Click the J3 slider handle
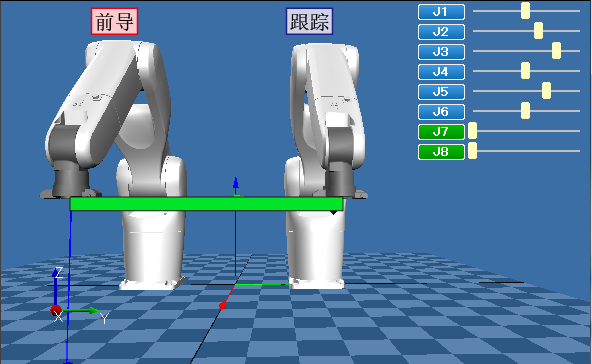592x364 pixels. [556, 51]
